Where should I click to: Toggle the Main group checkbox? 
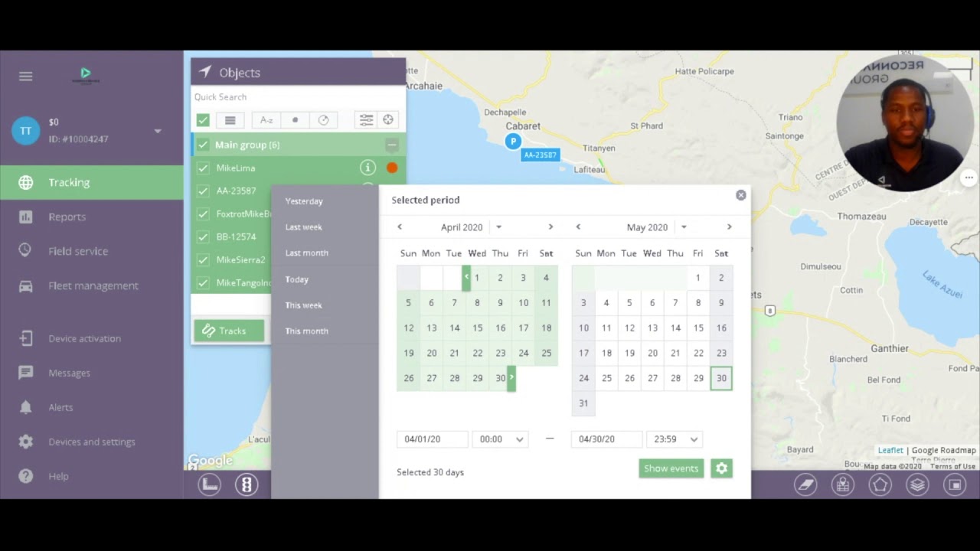click(203, 145)
